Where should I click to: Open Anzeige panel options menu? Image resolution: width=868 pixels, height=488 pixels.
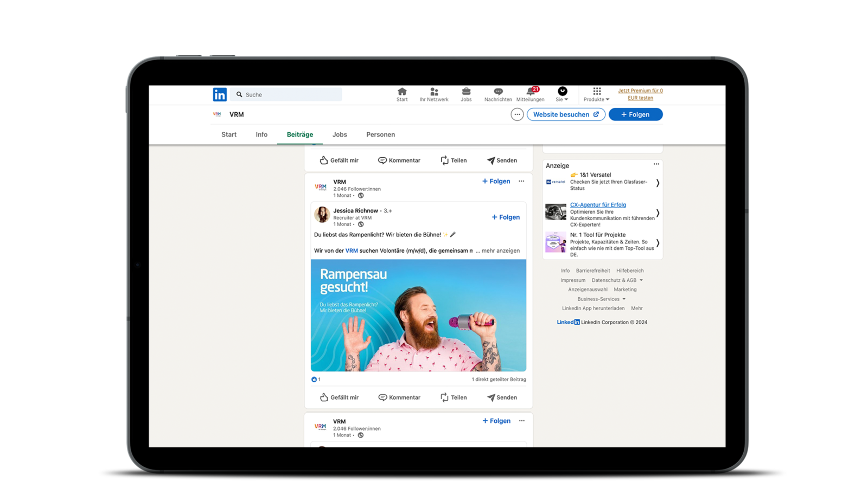tap(656, 164)
